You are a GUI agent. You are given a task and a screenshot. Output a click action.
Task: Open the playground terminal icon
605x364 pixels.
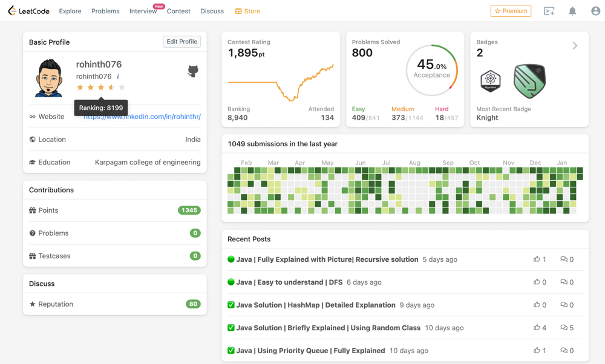(549, 11)
